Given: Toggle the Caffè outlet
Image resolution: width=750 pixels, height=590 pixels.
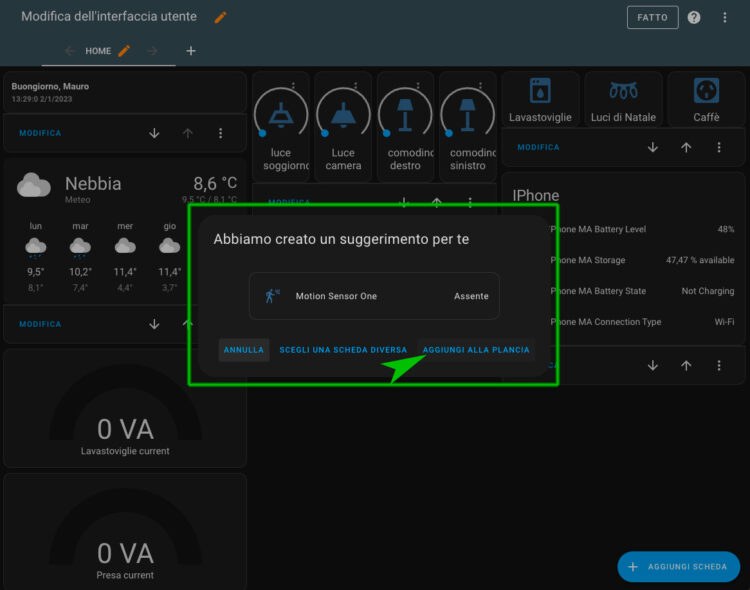Looking at the screenshot, I should point(706,100).
